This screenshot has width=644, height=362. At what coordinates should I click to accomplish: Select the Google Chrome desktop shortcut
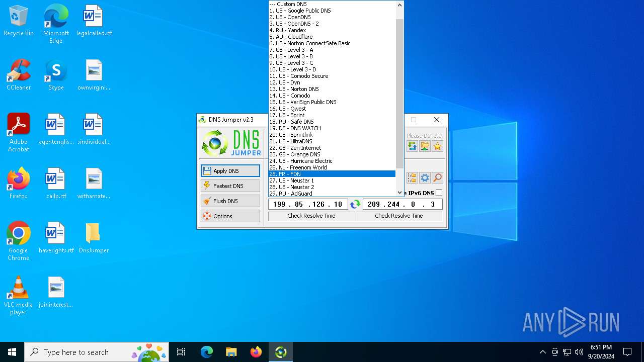[x=19, y=241]
